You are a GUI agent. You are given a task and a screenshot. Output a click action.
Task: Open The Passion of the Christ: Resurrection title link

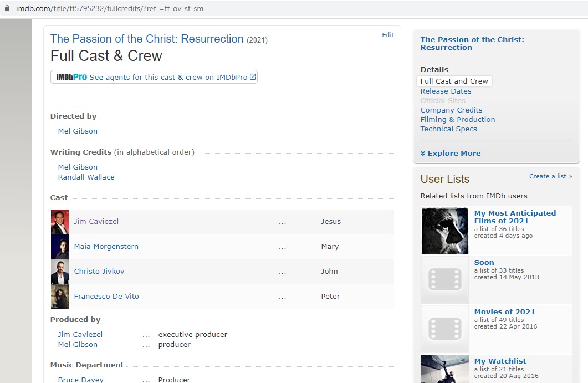(x=147, y=39)
